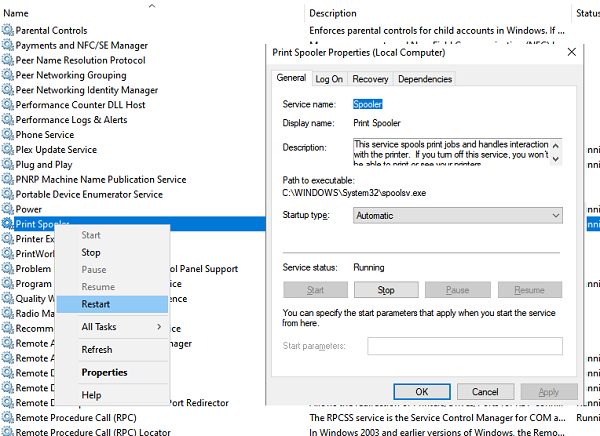Select the Power service row

tap(28, 209)
